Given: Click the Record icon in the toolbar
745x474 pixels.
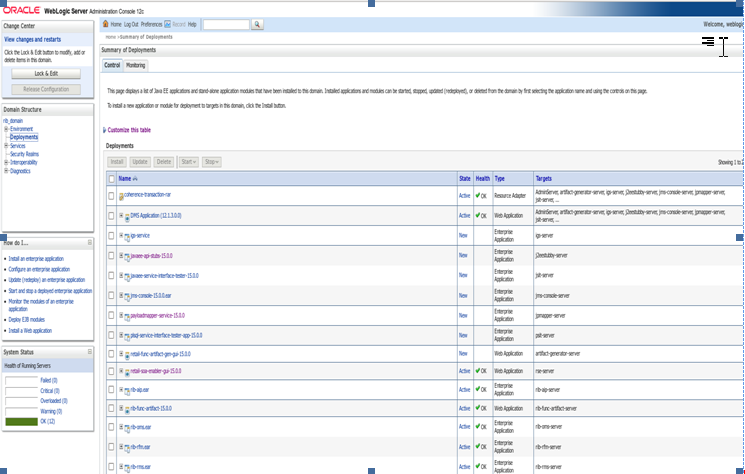Looking at the screenshot, I should tap(167, 24).
